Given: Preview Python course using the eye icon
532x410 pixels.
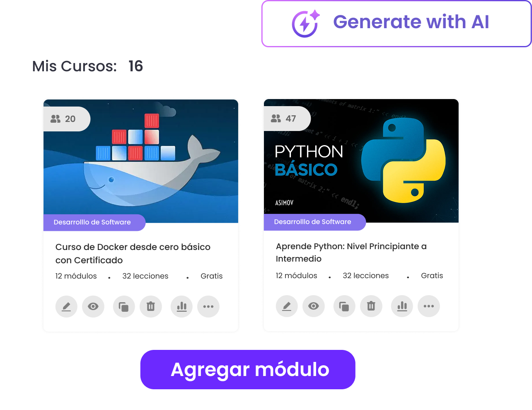Looking at the screenshot, I should 314,306.
